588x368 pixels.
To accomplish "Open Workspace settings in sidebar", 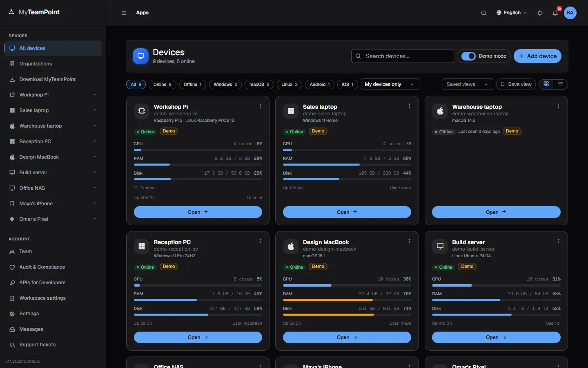I will [x=53, y=298].
